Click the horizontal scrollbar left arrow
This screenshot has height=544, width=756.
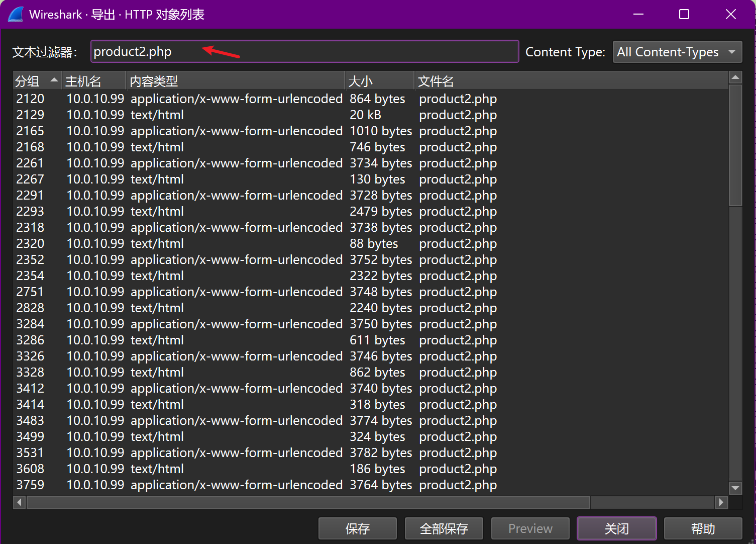click(20, 502)
